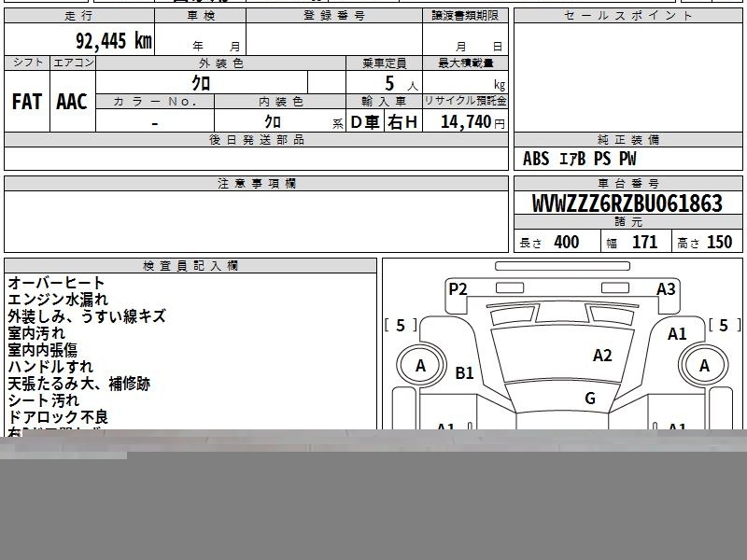Click the P2 mark on the car diagram
Viewport: 747px width, 560px height.
click(458, 289)
